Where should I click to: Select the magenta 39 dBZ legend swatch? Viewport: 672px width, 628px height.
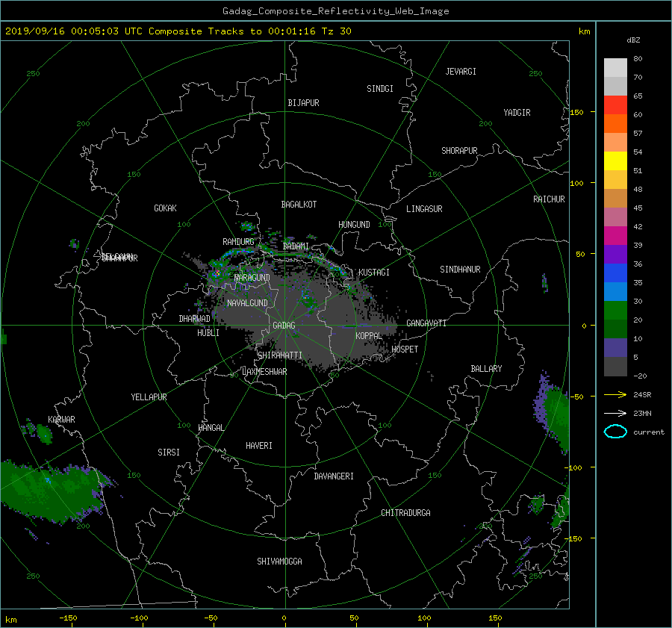615,236
